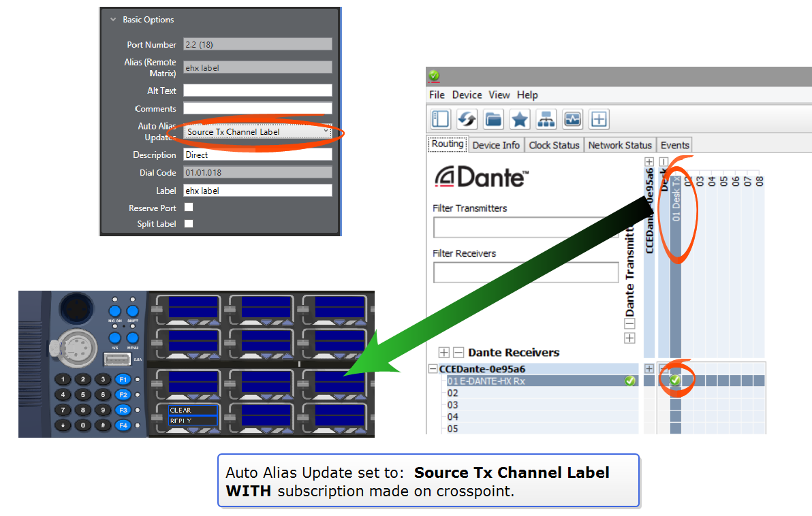812x516 pixels.
Task: Open the Auto Alias Update dropdown
Action: 257,131
